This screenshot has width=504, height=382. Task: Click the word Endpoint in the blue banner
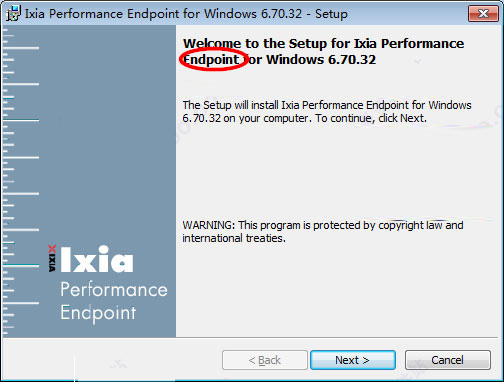[98, 313]
